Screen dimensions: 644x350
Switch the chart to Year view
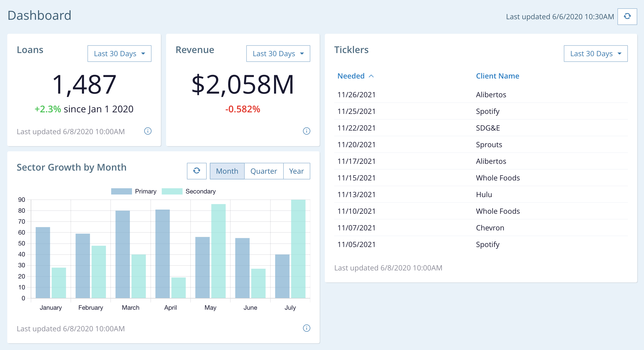pyautogui.click(x=296, y=171)
